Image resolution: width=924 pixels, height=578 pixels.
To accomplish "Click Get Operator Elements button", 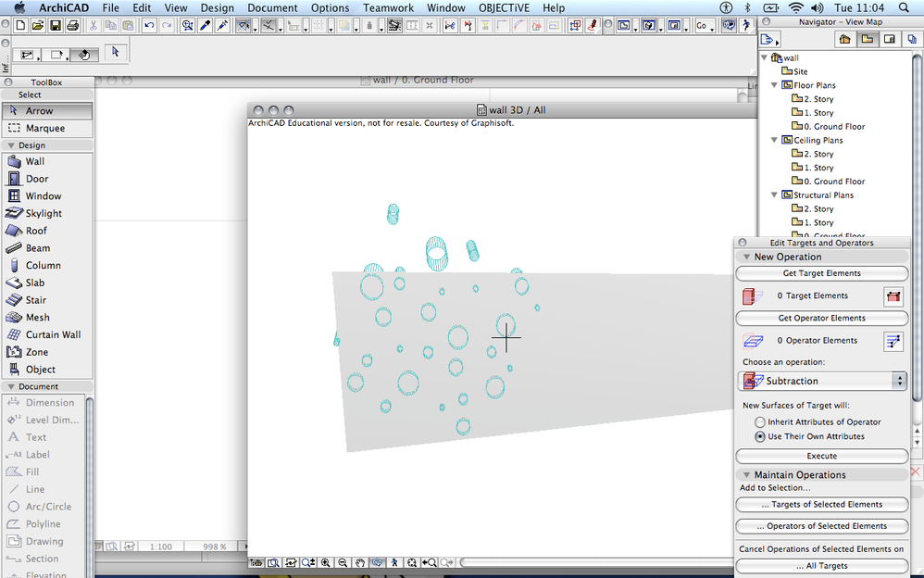I will point(822,318).
